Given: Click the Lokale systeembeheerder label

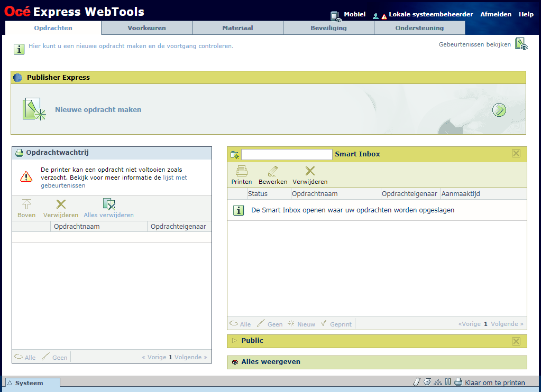Looking at the screenshot, I should [x=431, y=14].
